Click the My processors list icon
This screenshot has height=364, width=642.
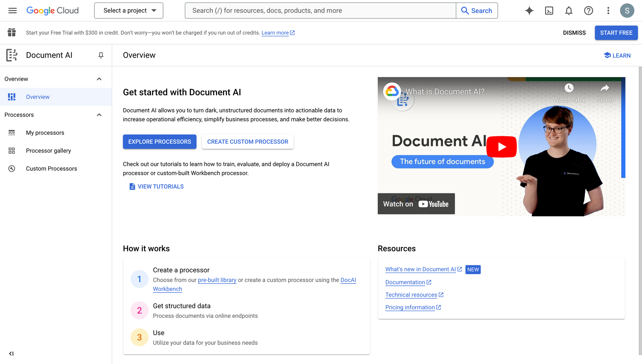[12, 133]
